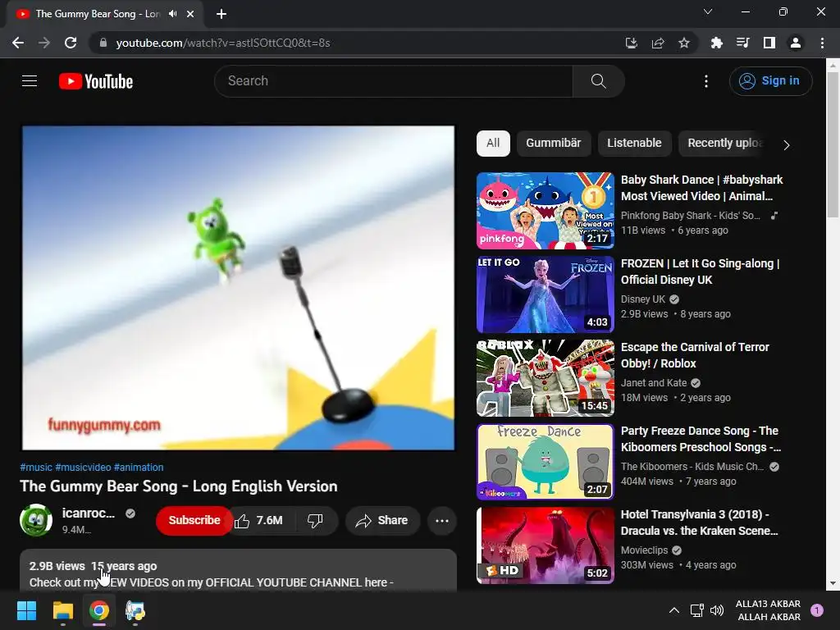
Task: Click the install app icon in address bar
Action: (632, 43)
